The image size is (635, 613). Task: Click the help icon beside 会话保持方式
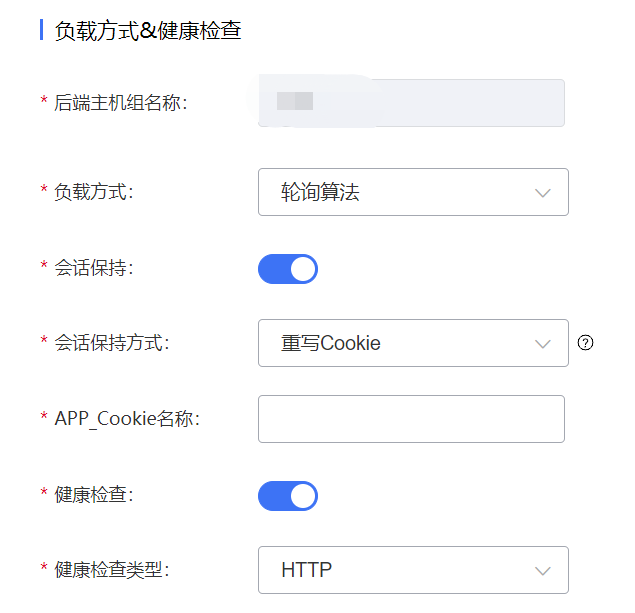[586, 343]
